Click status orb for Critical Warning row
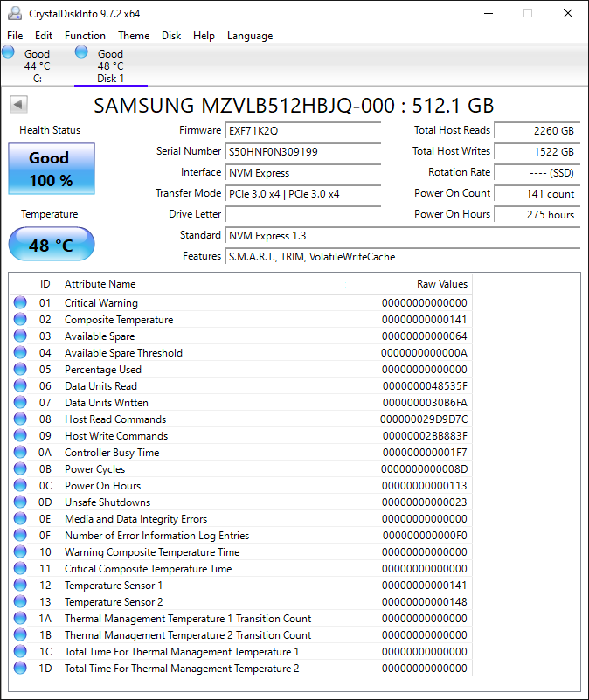Viewport: 589px width, 700px height. coord(20,303)
